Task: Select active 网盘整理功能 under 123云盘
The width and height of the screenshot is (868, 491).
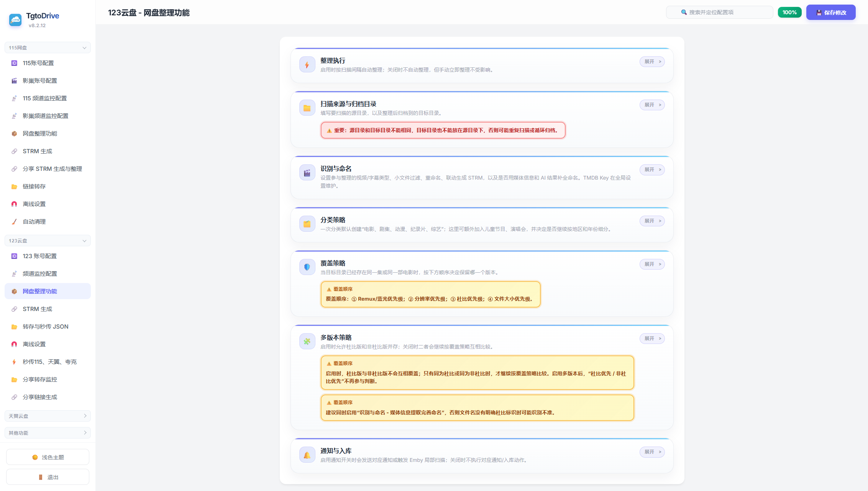Action: click(48, 291)
